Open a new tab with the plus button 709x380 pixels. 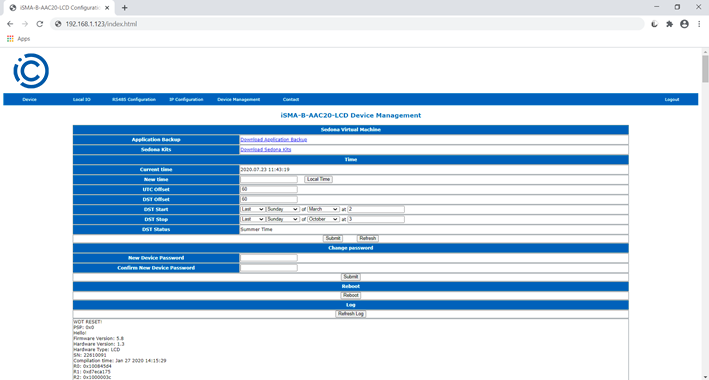124,8
